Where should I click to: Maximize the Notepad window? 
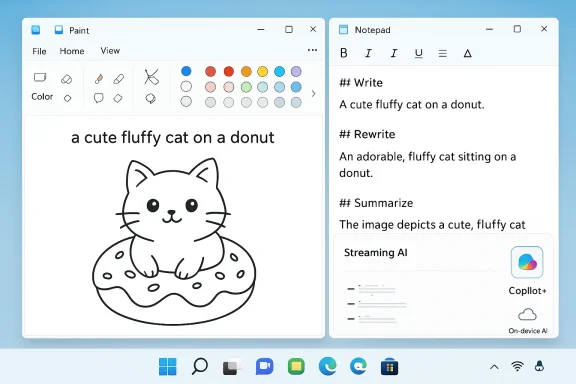[x=517, y=29]
